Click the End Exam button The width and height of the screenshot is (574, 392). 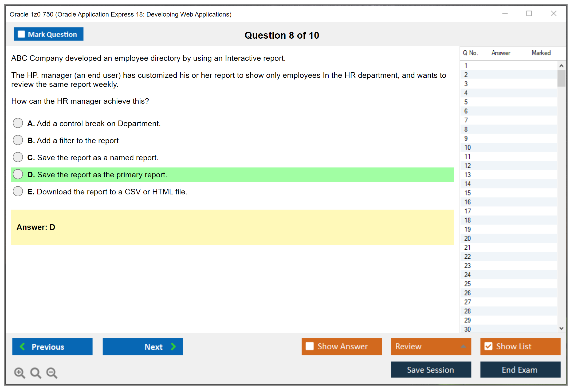[x=520, y=370]
